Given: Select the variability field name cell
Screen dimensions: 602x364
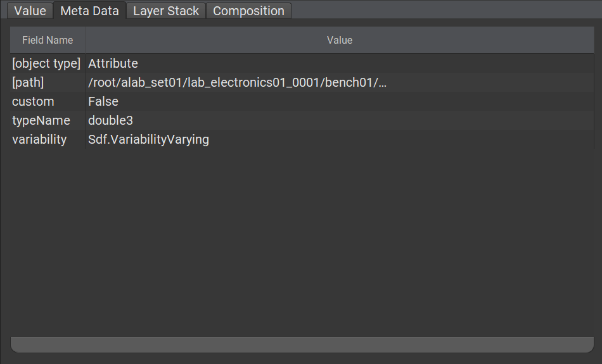Looking at the screenshot, I should 48,139.
